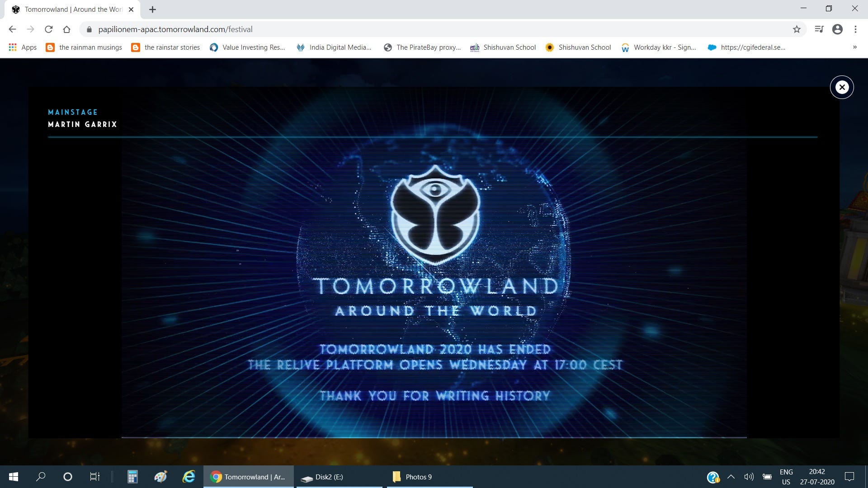Image resolution: width=868 pixels, height=488 pixels.
Task: Open Get Help tray icon
Action: (x=713, y=477)
